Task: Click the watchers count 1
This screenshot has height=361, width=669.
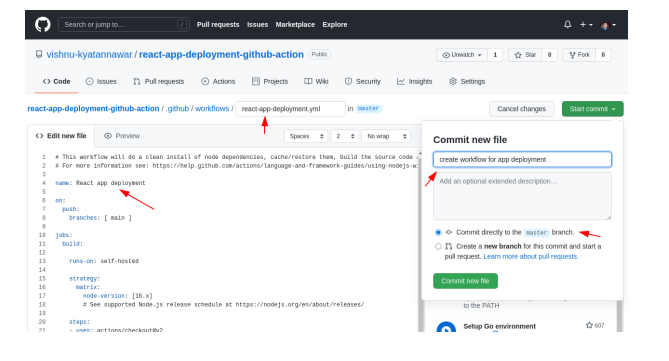Action: [495, 55]
